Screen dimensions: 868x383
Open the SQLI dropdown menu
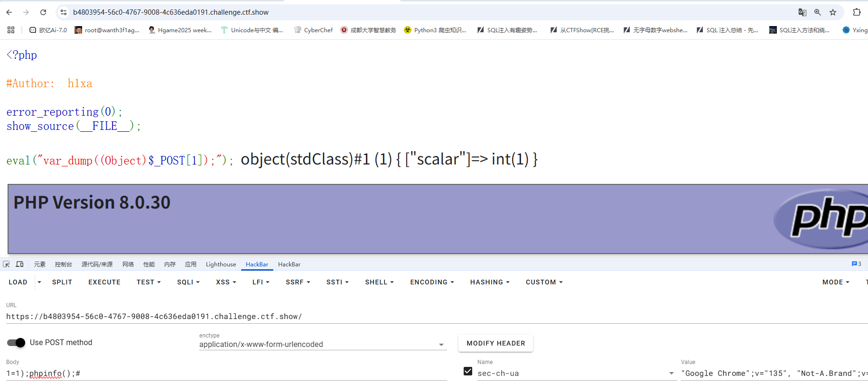pyautogui.click(x=188, y=282)
